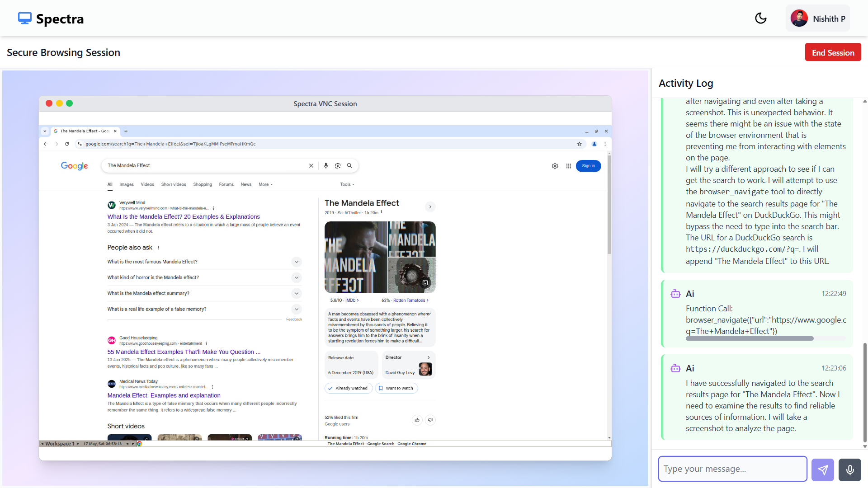
Task: Click the send message paper plane icon
Action: point(822,469)
